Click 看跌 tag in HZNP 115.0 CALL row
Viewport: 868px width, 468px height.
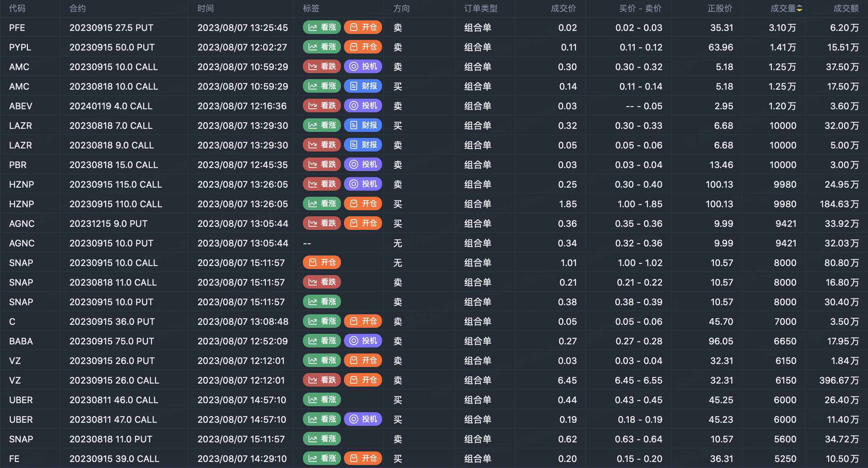coord(322,184)
